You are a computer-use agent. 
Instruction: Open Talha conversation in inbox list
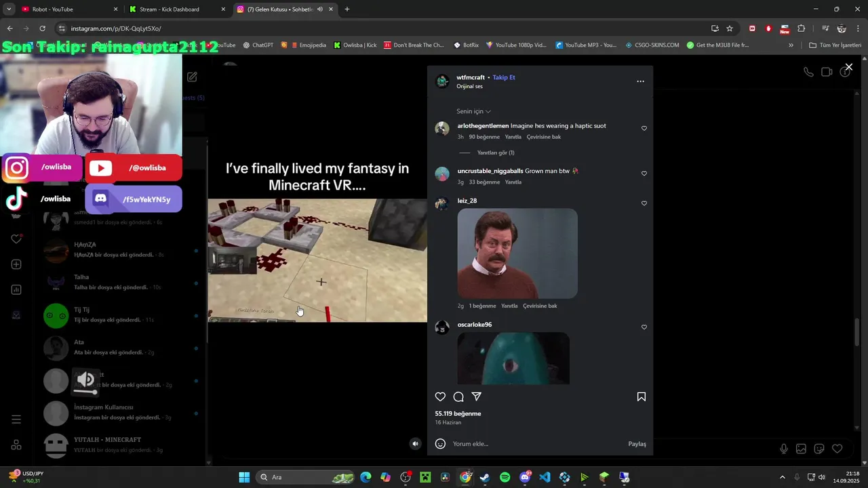[122, 282]
